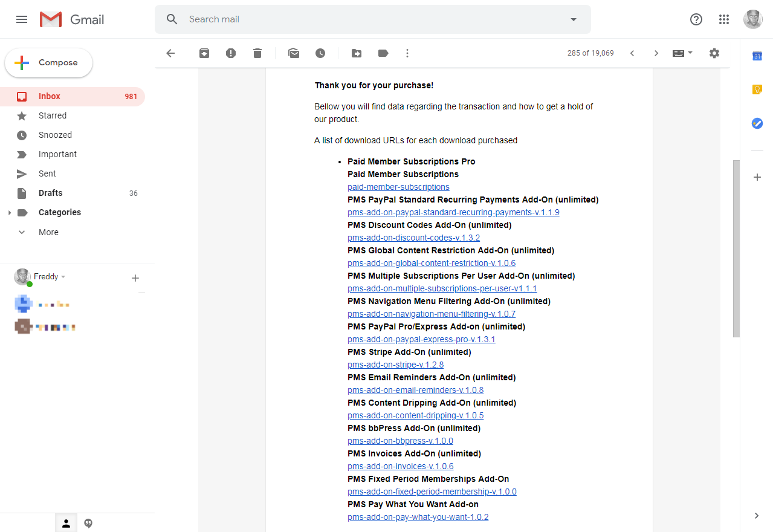The width and height of the screenshot is (773, 532).
Task: Open the More options three-dot menu
Action: tap(407, 53)
